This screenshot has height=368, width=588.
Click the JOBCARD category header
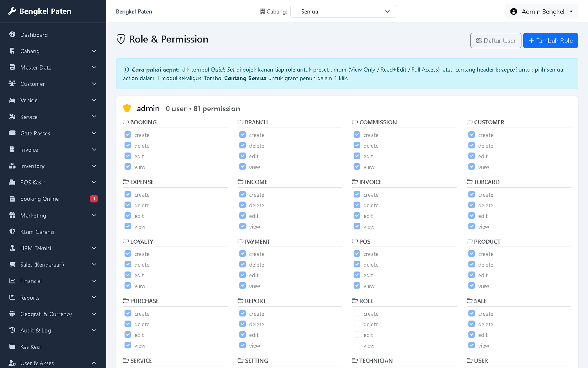pyautogui.click(x=483, y=182)
